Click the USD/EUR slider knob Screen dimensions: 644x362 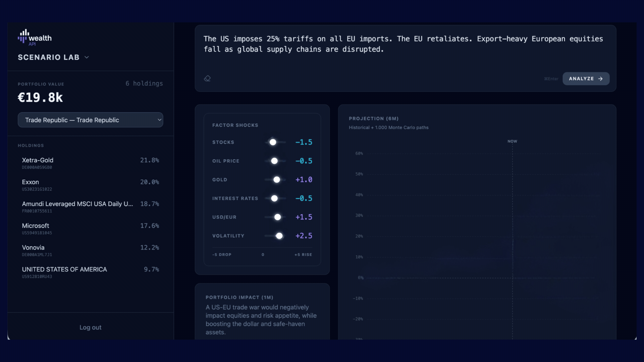[278, 218]
